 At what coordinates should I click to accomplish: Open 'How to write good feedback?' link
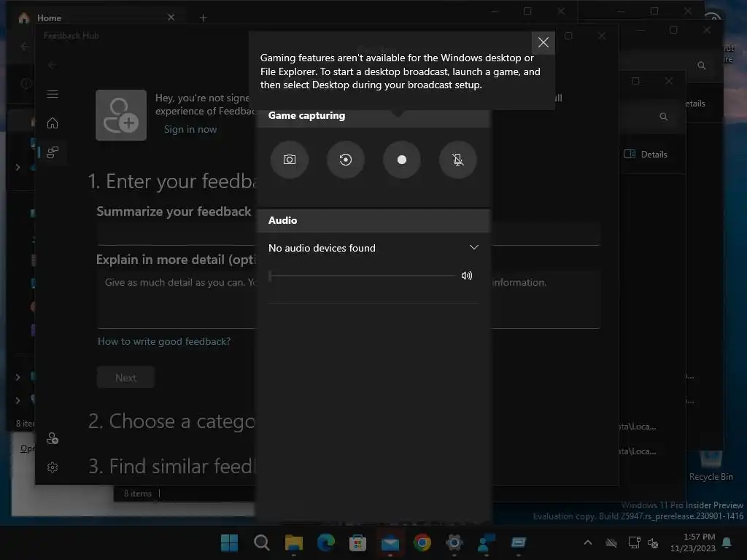pyautogui.click(x=164, y=341)
